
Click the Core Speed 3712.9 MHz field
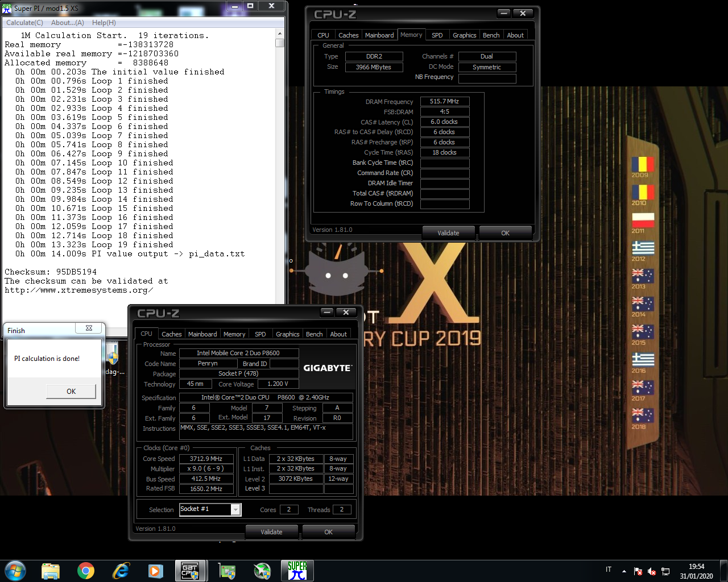pos(206,459)
